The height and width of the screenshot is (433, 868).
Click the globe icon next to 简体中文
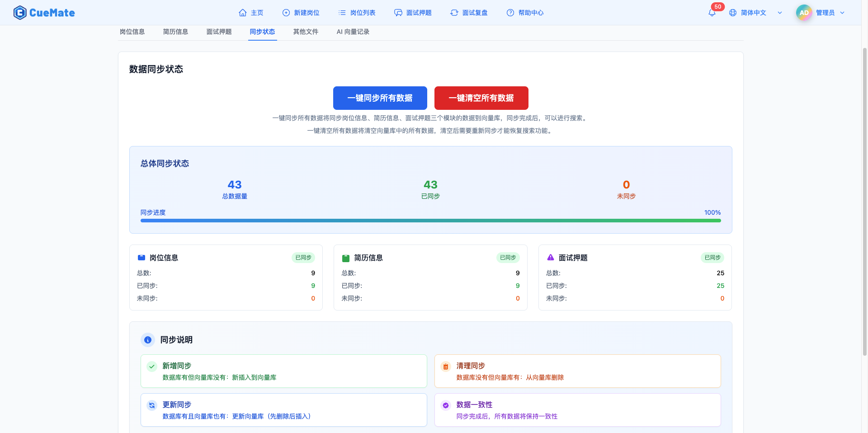click(x=732, y=12)
